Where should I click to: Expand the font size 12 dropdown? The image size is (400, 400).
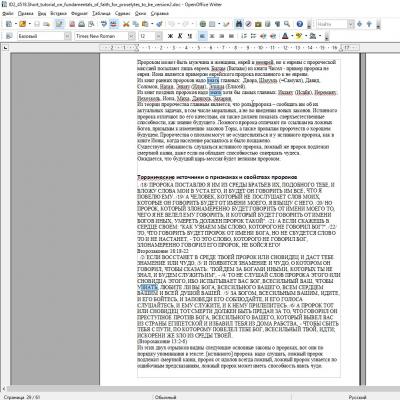[159, 36]
